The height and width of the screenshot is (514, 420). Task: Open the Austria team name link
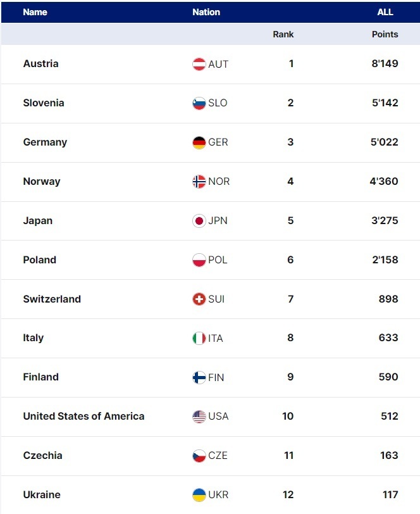(x=40, y=63)
